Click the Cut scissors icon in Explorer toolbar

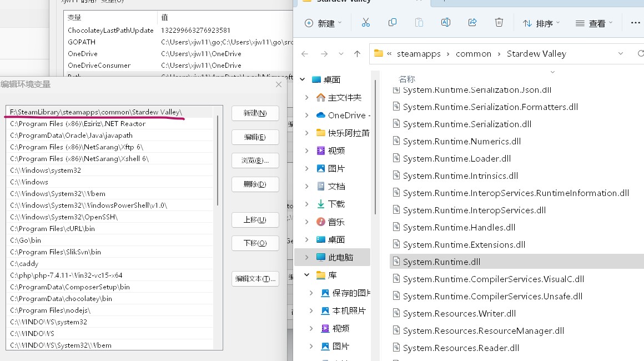pos(365,22)
